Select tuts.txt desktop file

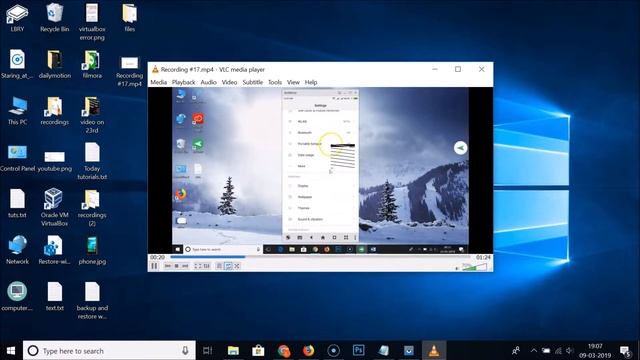click(x=17, y=203)
